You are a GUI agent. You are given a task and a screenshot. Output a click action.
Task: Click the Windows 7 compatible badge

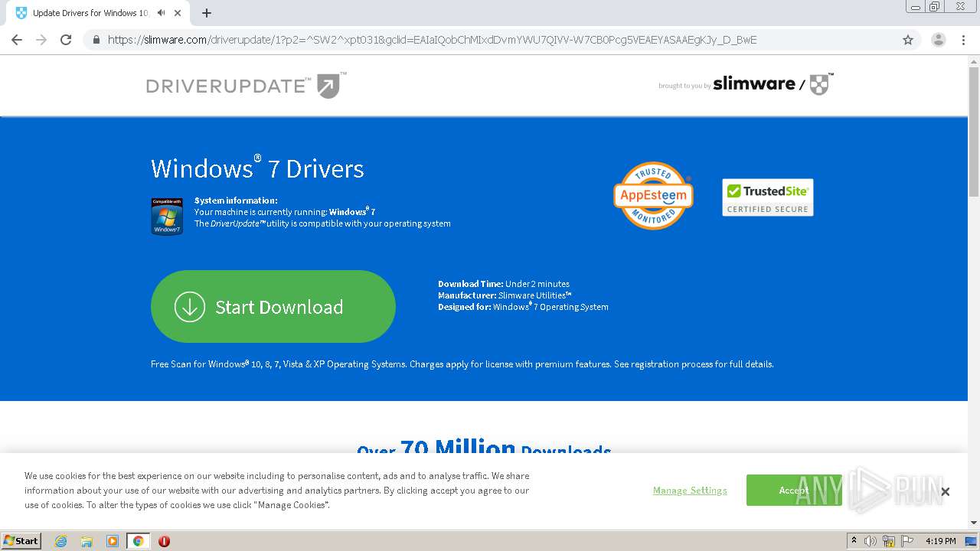[x=167, y=216]
